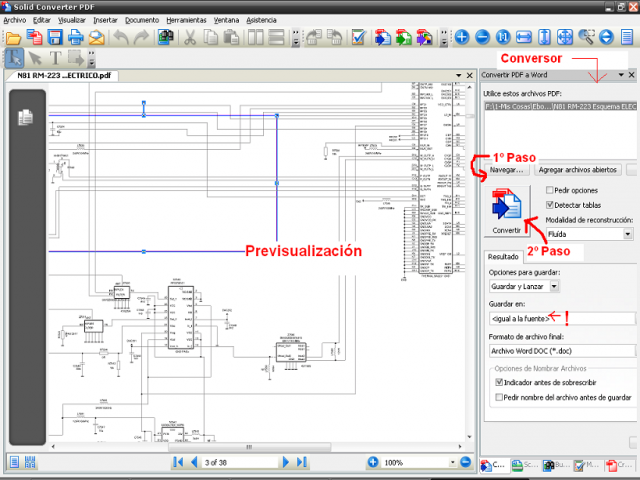Image resolution: width=640 pixels, height=480 pixels.
Task: Open the Ventana menu
Action: point(226,20)
